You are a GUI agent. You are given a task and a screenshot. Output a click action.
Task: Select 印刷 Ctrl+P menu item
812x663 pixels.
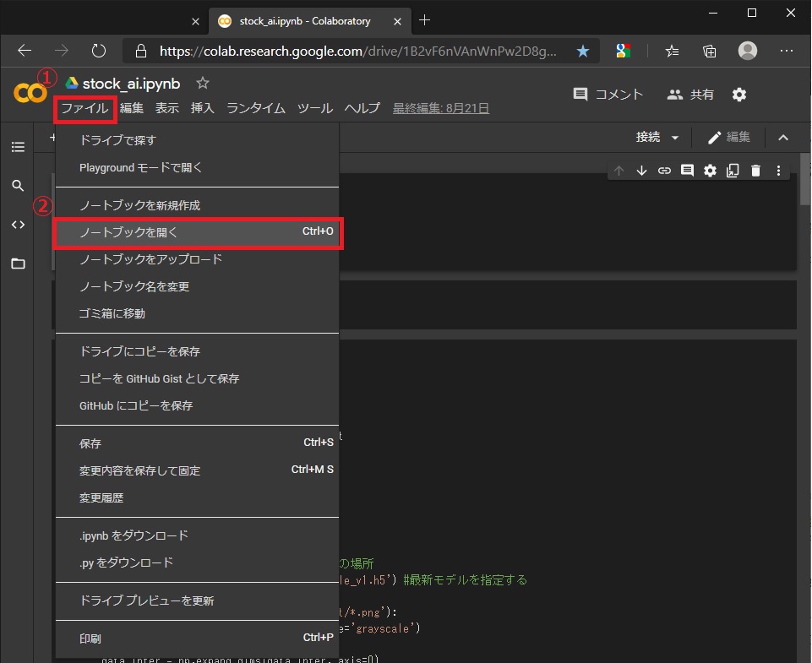click(198, 639)
